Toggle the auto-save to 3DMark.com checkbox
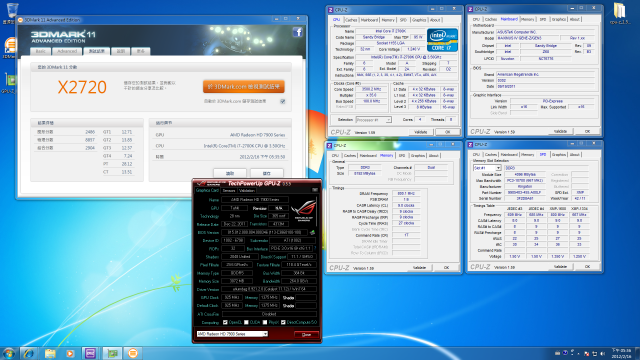This screenshot has width=640, height=360. click(x=282, y=101)
